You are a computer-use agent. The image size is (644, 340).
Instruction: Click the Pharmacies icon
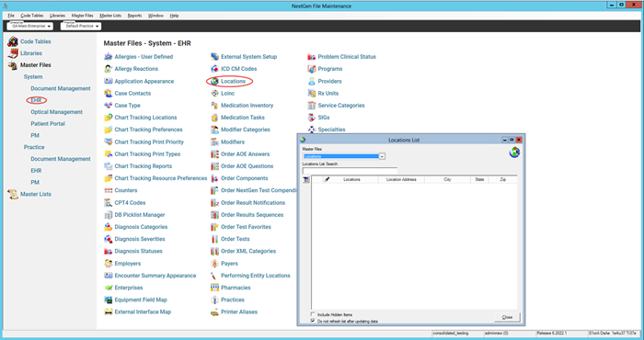(x=214, y=288)
